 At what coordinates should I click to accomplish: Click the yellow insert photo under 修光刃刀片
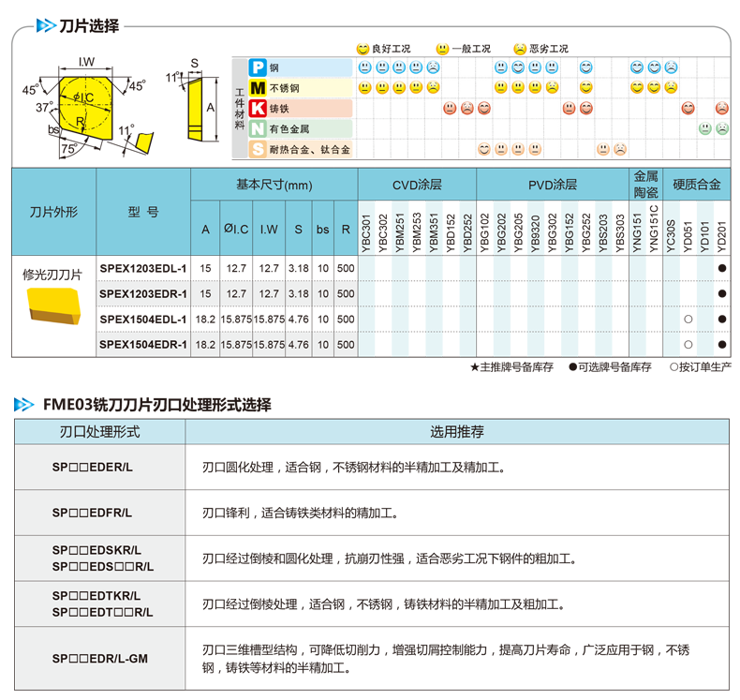pos(53,305)
